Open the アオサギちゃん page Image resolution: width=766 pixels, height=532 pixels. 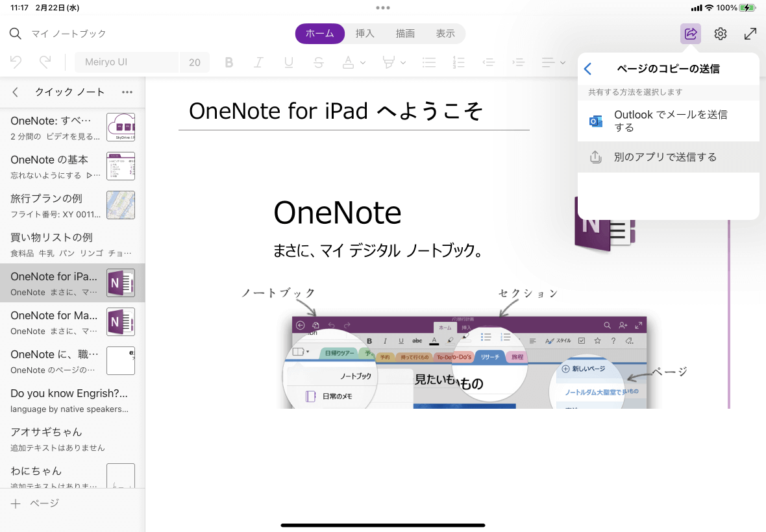tap(72, 439)
